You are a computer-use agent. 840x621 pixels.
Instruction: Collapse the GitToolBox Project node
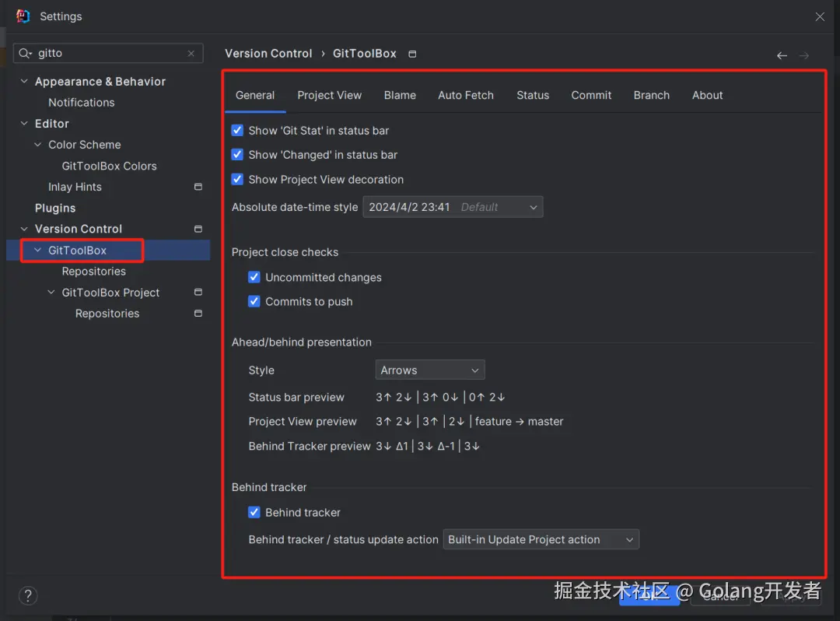pyautogui.click(x=51, y=293)
